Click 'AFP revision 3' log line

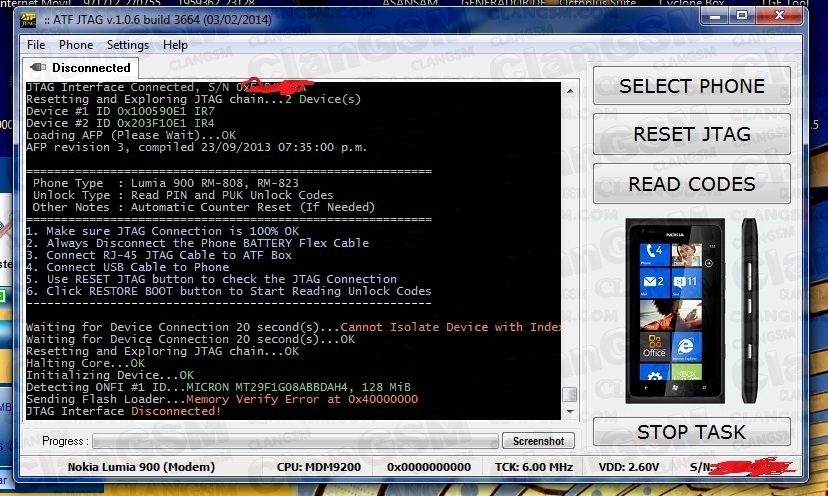pos(196,147)
